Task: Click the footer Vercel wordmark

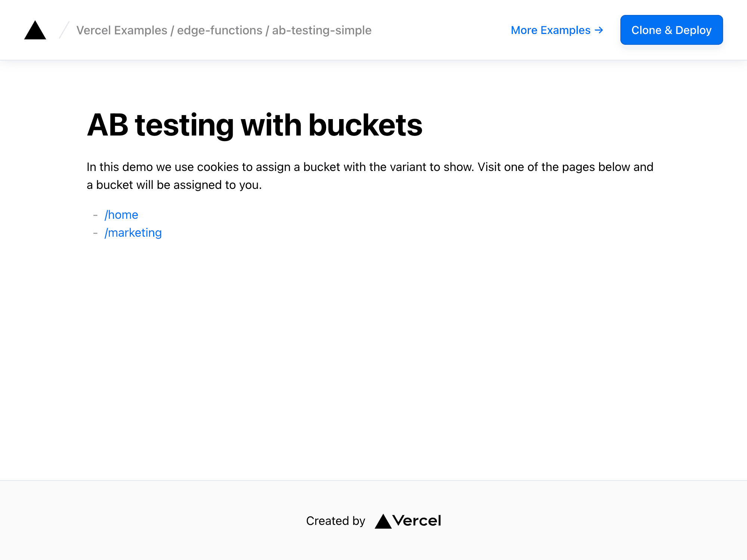Action: (x=418, y=520)
